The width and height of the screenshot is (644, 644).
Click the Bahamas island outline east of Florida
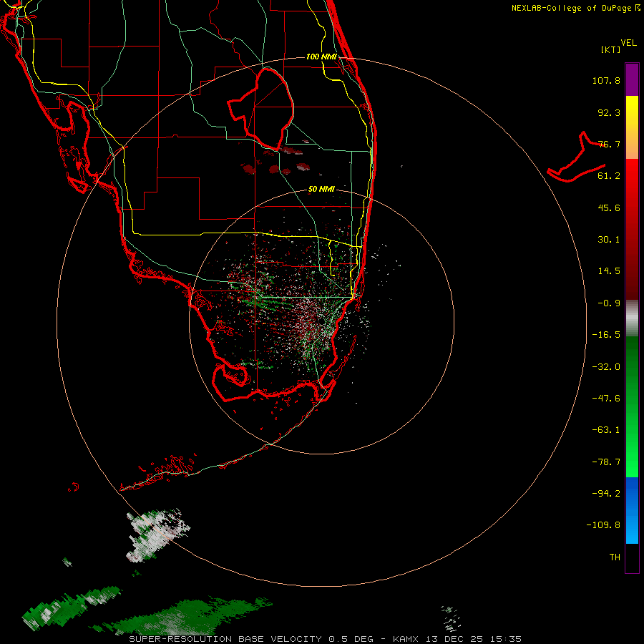point(576,157)
